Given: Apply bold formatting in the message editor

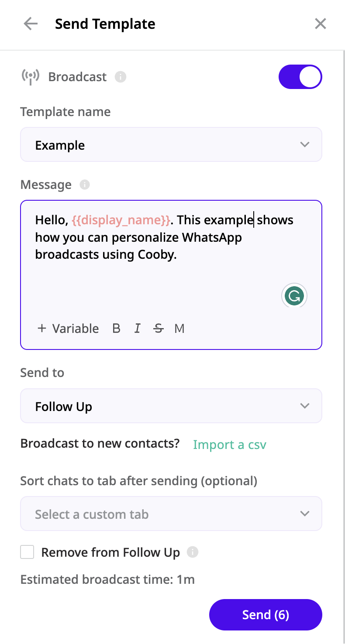Looking at the screenshot, I should [x=116, y=329].
